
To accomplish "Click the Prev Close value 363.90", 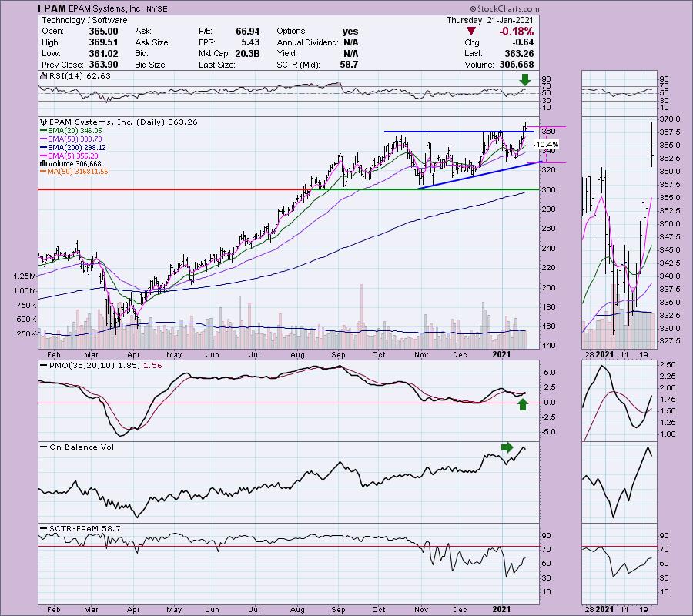I will tap(103, 65).
